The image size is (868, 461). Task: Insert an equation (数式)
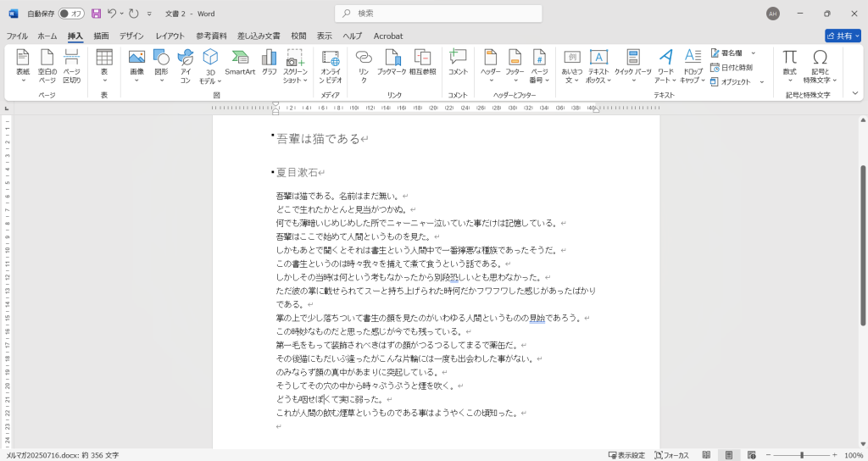click(789, 66)
